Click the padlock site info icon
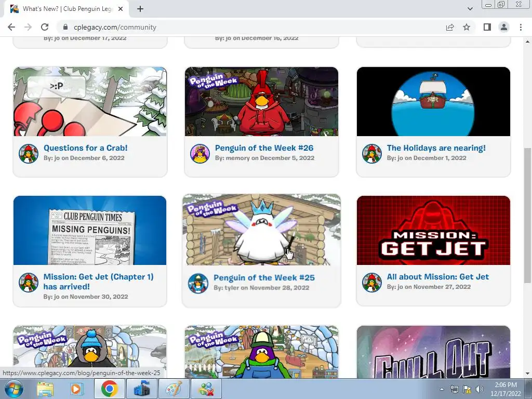This screenshot has width=532, height=399. pyautogui.click(x=65, y=27)
